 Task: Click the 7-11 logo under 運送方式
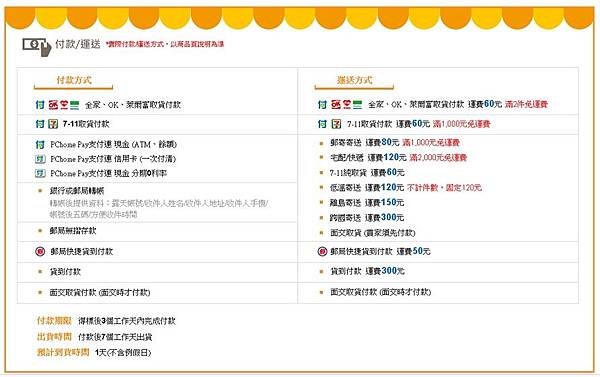tap(336, 124)
